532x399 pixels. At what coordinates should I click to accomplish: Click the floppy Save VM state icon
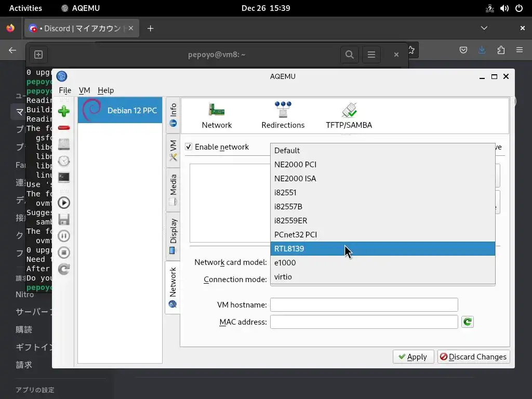[64, 220]
